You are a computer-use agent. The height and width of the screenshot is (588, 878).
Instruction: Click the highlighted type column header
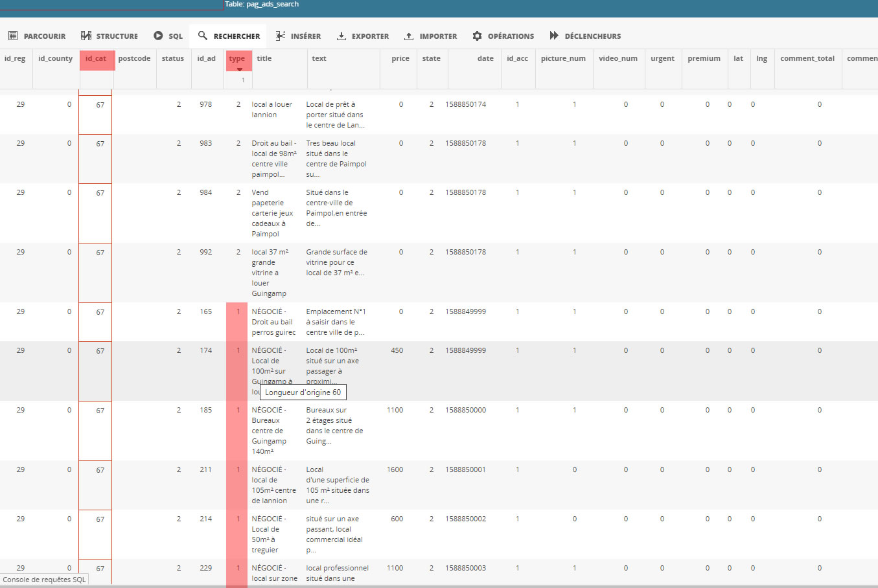pyautogui.click(x=237, y=58)
